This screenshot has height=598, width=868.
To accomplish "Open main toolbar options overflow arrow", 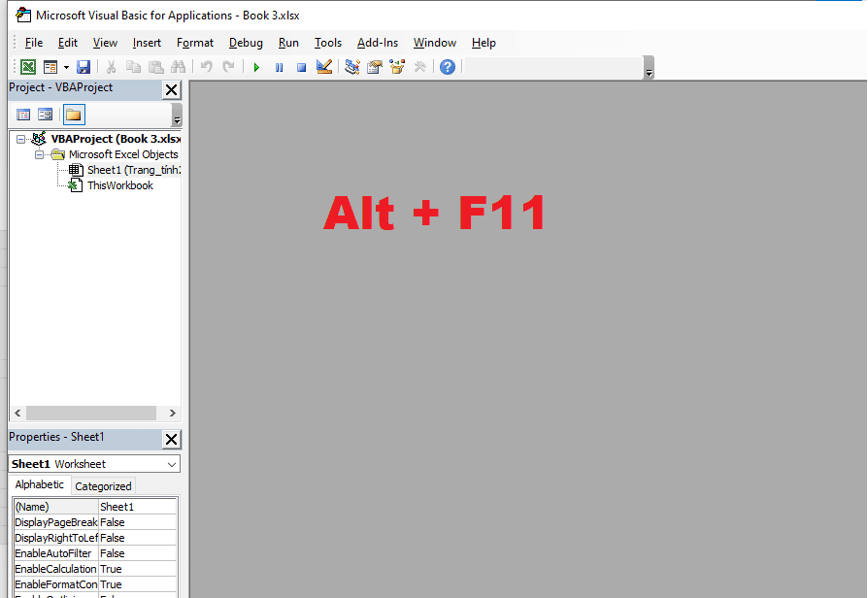I will 649,68.
